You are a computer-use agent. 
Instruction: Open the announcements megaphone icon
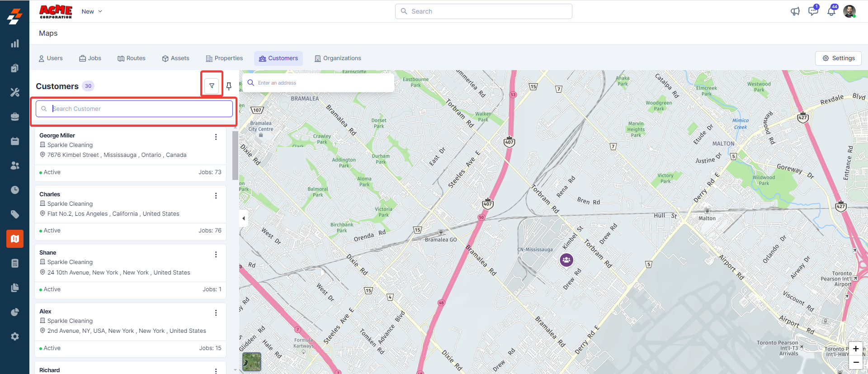click(x=795, y=11)
